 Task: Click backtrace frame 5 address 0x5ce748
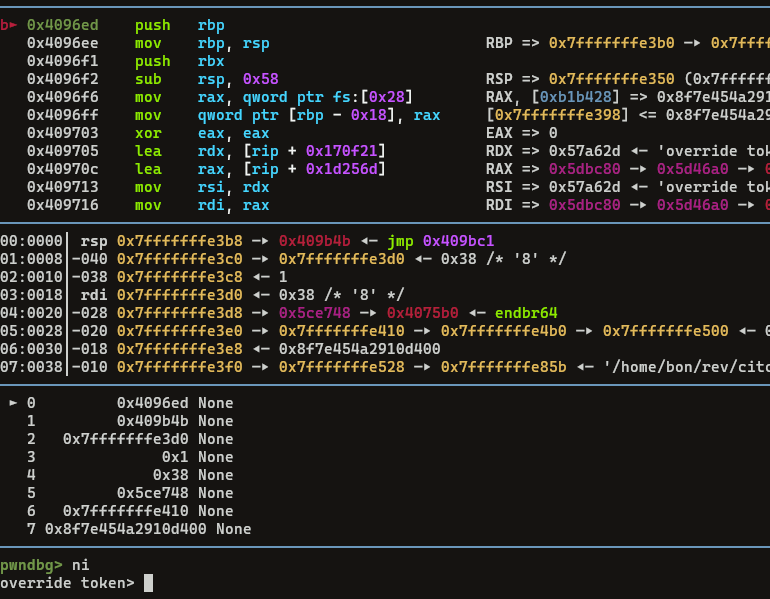(153, 493)
